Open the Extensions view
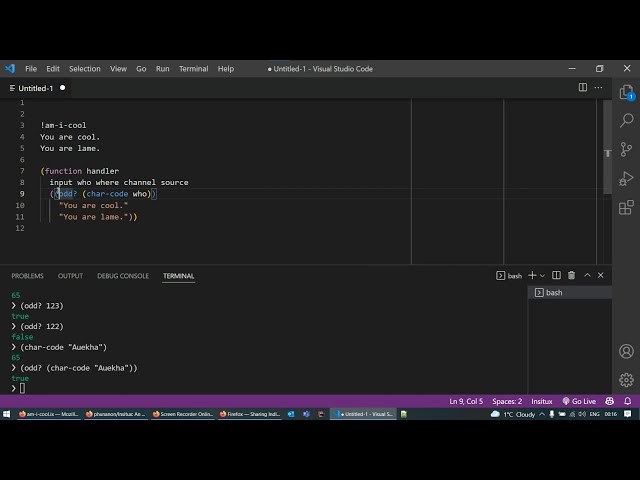 pos(626,207)
